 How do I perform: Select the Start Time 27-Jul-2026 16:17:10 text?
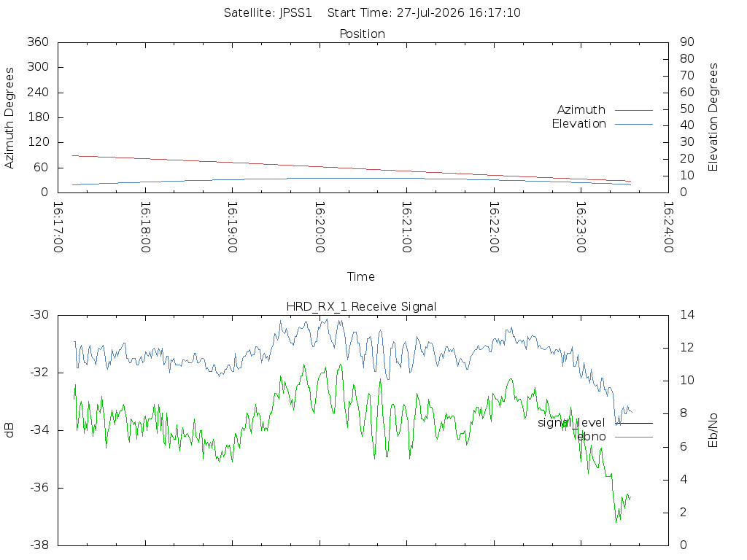(424, 13)
